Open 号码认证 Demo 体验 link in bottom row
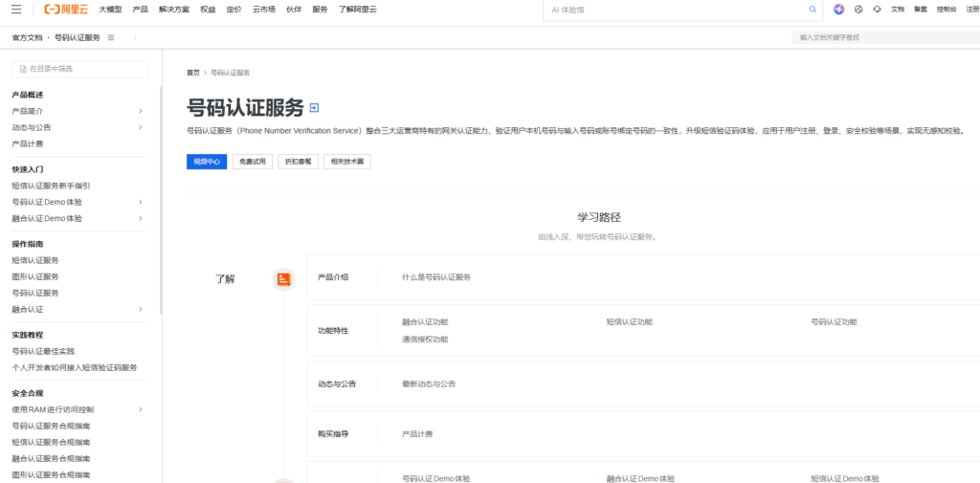The width and height of the screenshot is (980, 483). (x=436, y=478)
